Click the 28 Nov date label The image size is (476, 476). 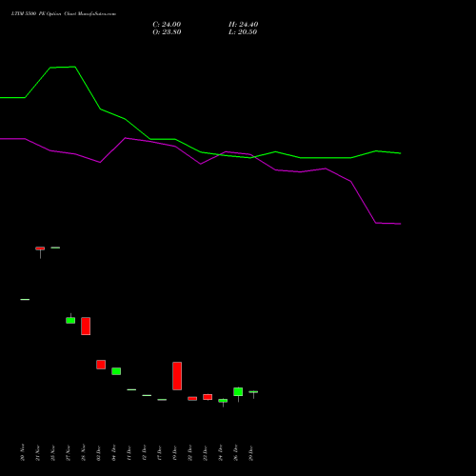[83, 452]
